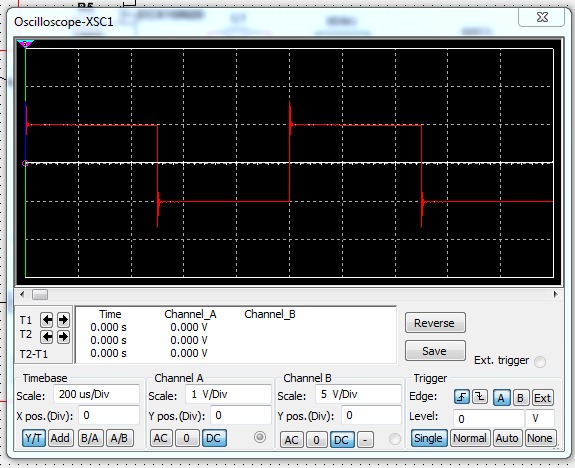Screen dimensions: 575x468
Task: Click Channel B Scale field 5 V/Div
Action: coord(358,394)
